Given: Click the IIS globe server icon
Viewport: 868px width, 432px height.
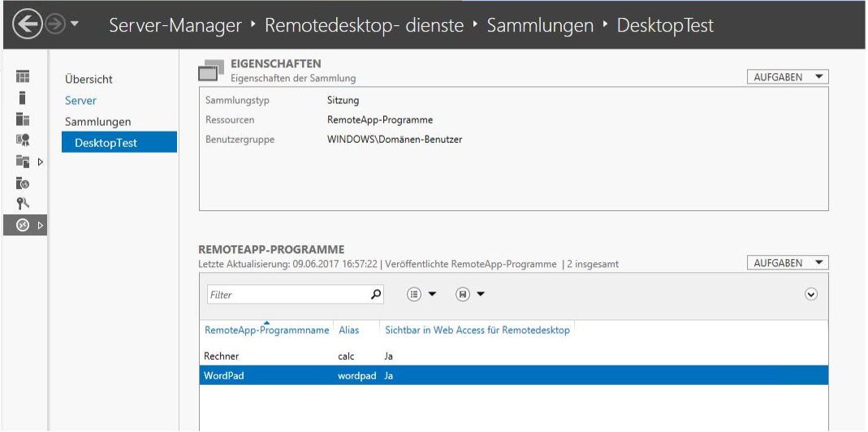Looking at the screenshot, I should [x=24, y=183].
